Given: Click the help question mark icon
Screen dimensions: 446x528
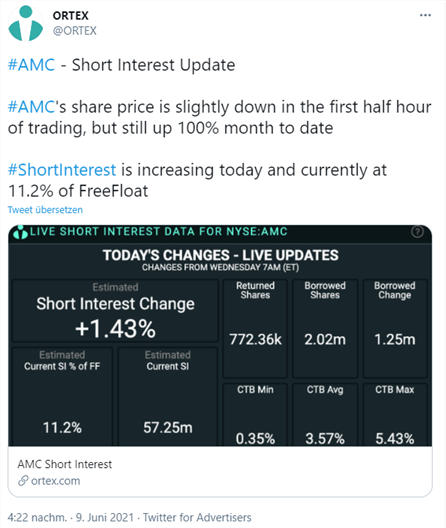Looking at the screenshot, I should coord(417,232).
